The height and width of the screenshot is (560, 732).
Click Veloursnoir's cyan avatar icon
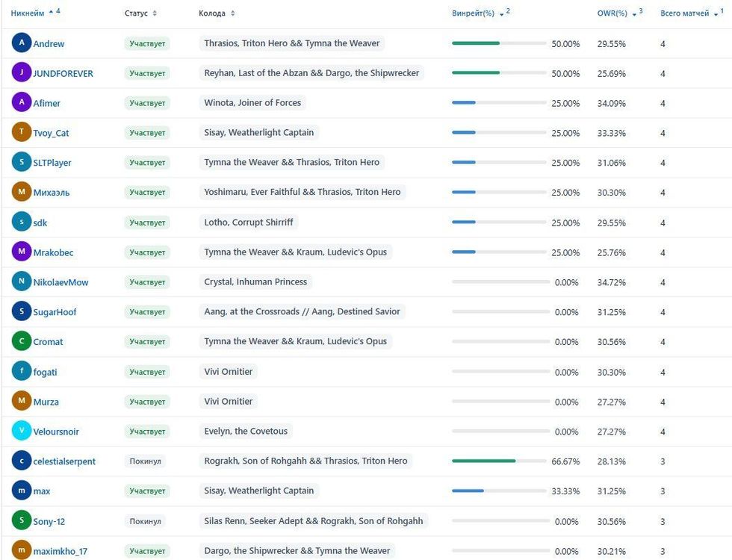tap(22, 431)
